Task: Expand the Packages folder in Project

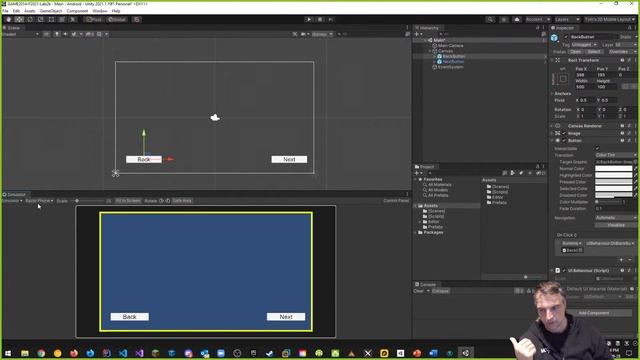Action: tap(416, 232)
